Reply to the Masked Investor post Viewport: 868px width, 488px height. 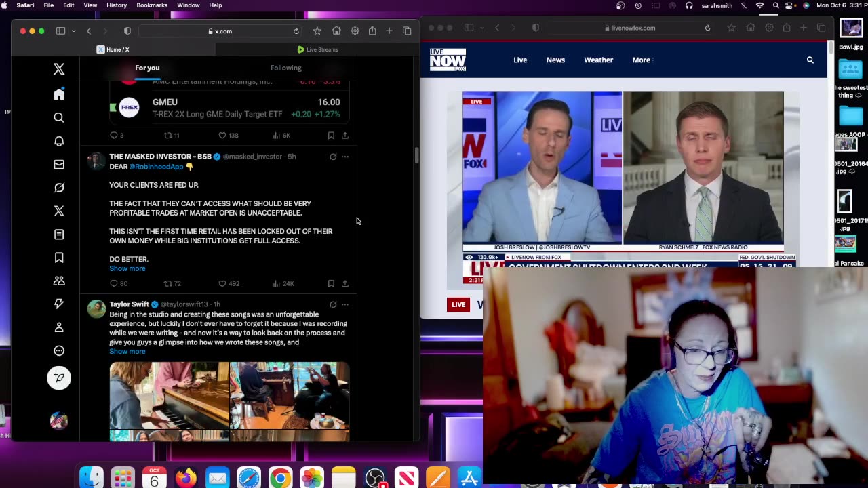coord(114,283)
